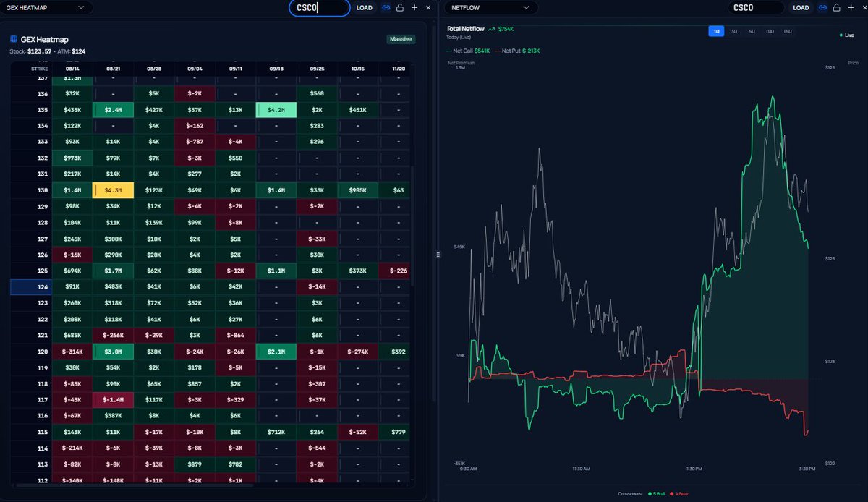868x502 pixels.
Task: Focus the CSCO ticker field in heatmap panel
Action: [320, 7]
